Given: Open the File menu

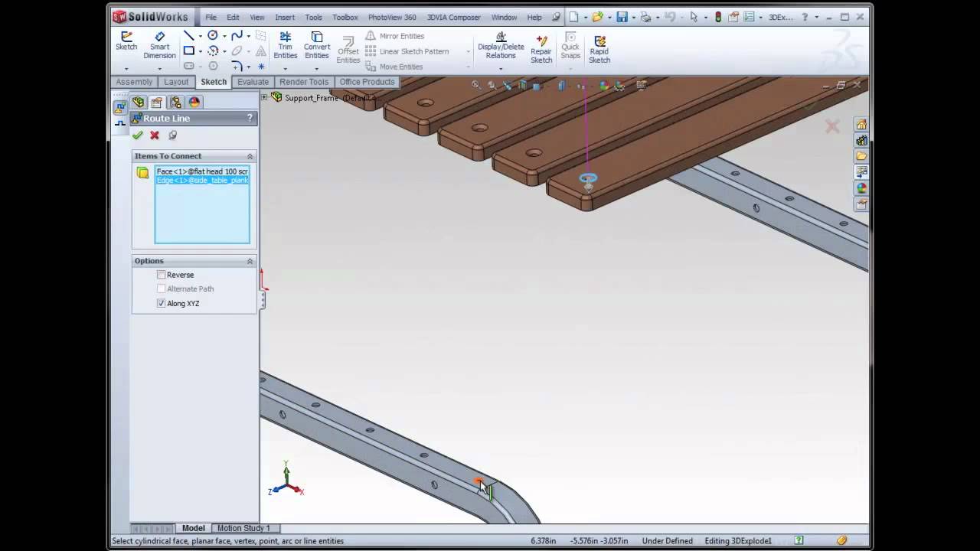Looking at the screenshot, I should (x=211, y=17).
